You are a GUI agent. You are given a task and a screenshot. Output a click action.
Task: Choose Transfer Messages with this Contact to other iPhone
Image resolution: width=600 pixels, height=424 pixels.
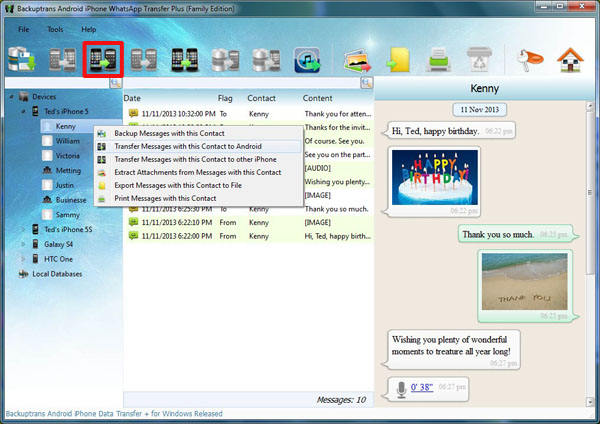(199, 159)
